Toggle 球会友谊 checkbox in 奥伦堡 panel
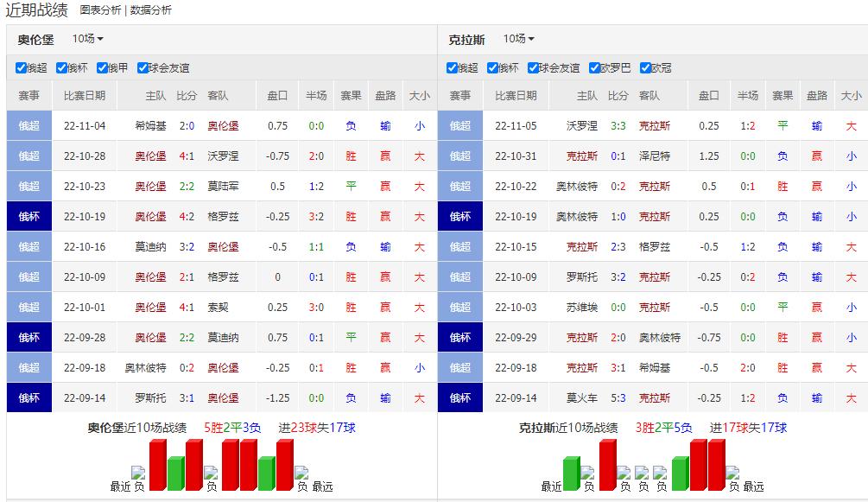The width and height of the screenshot is (868, 502). [x=142, y=68]
